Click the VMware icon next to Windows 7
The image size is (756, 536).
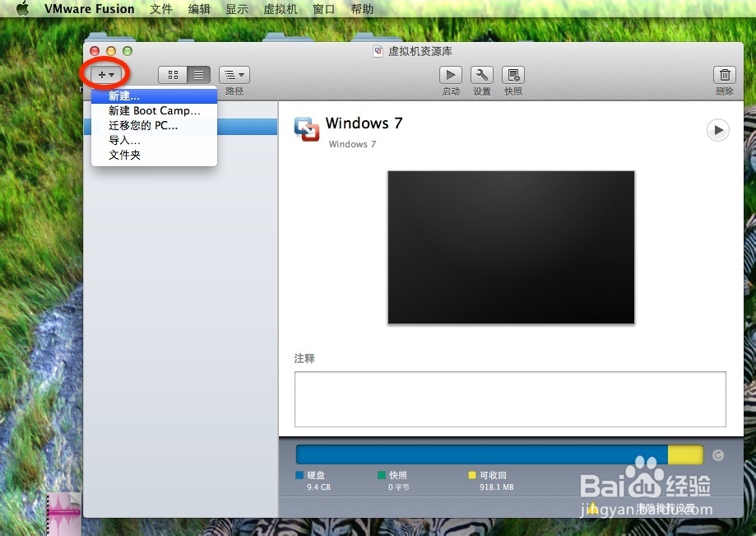point(307,129)
